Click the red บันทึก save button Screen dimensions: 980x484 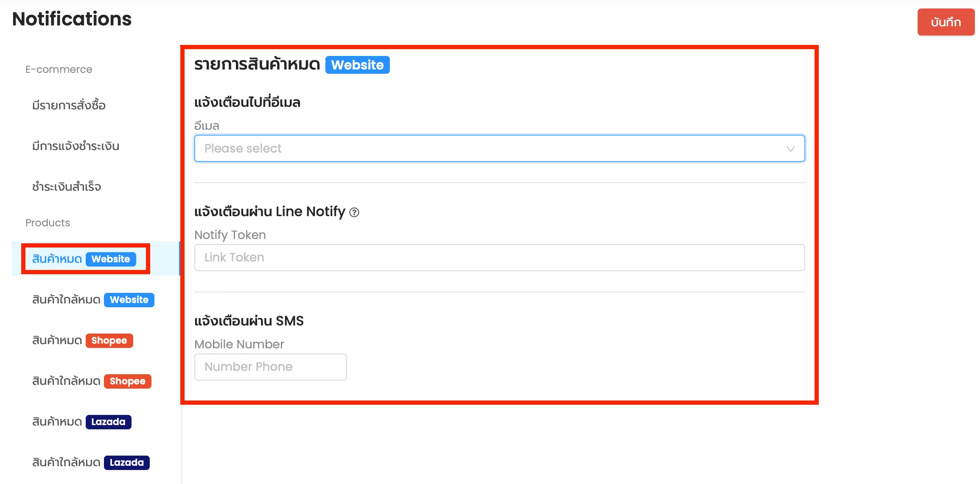946,22
